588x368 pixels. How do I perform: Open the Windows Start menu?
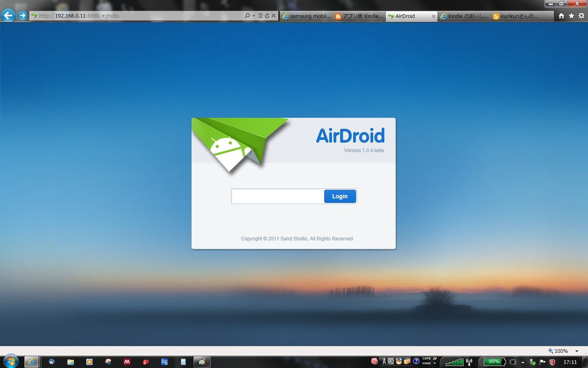coord(11,362)
